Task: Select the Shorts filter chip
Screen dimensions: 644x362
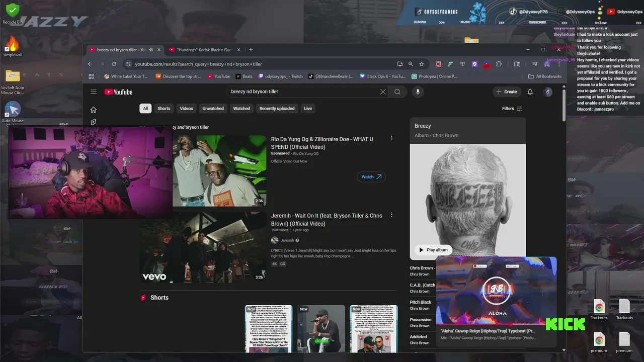Action: point(164,108)
